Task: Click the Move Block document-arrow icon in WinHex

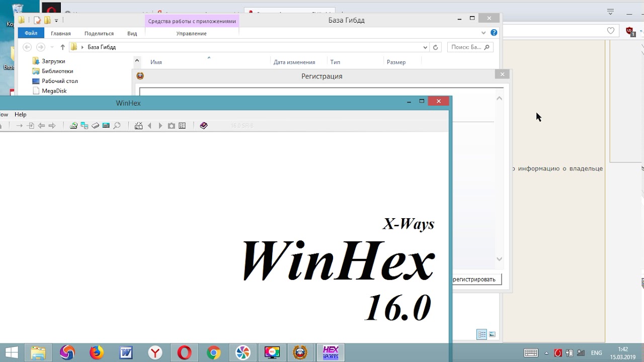Action: click(30, 126)
